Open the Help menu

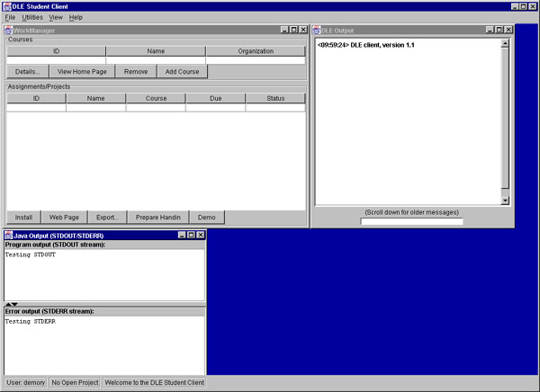[76, 17]
